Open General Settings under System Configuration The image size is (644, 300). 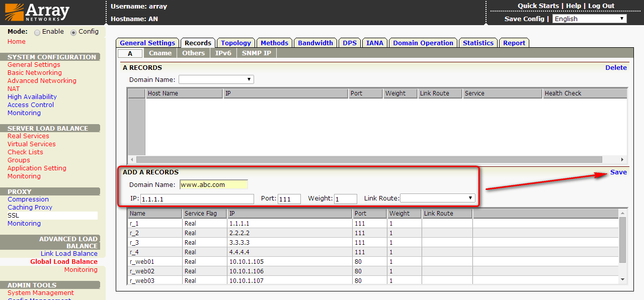pyautogui.click(x=34, y=65)
